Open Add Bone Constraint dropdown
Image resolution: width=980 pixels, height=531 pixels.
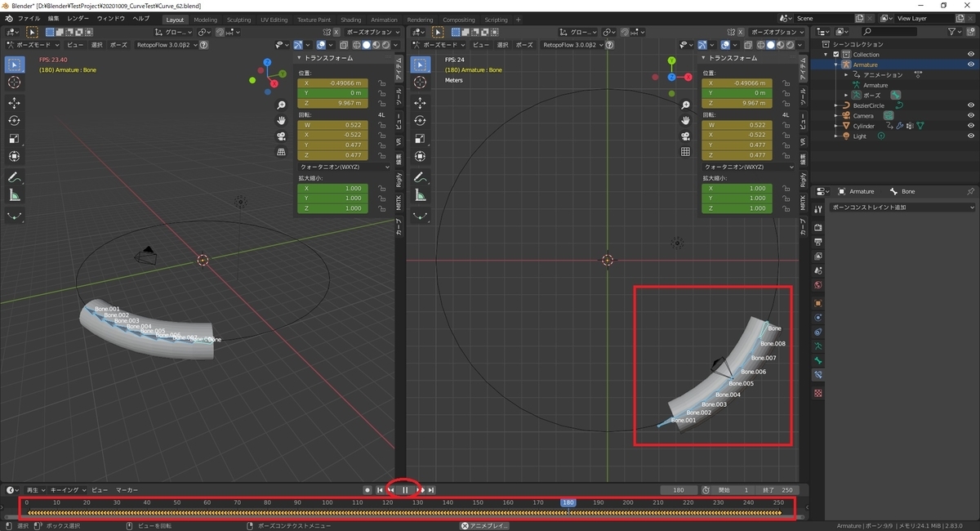[902, 207]
